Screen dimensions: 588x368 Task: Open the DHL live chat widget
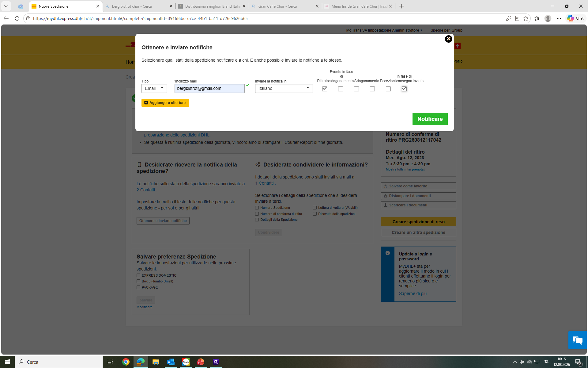tap(578, 340)
